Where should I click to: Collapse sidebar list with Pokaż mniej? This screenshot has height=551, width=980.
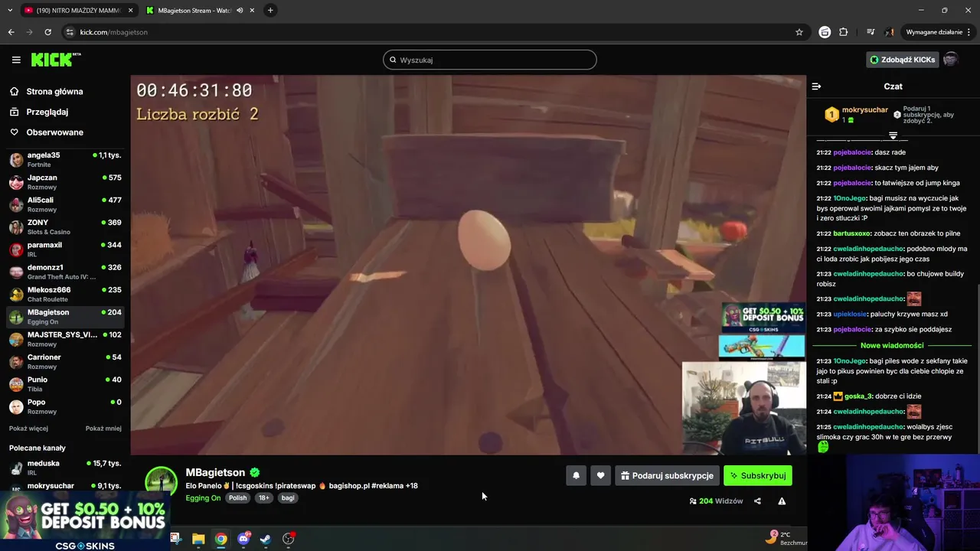[103, 429]
